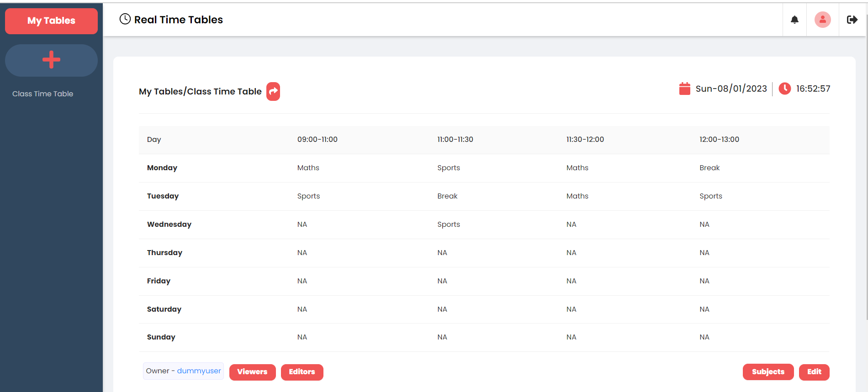Select the Friday row label

pos(159,281)
